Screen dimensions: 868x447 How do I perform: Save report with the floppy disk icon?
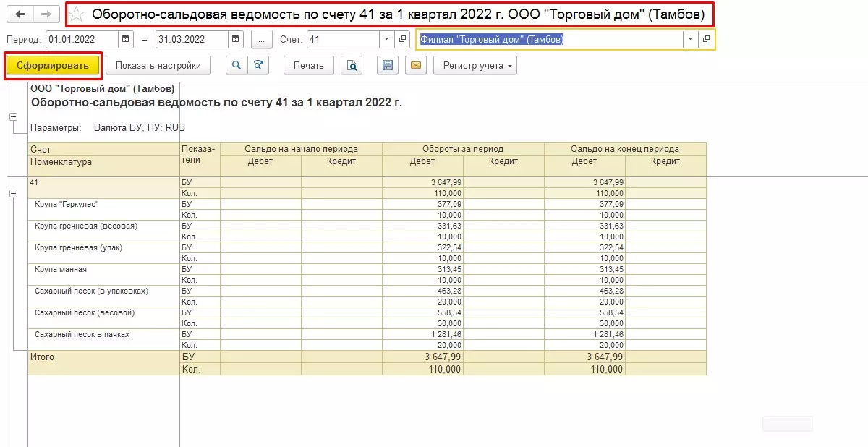coord(388,65)
